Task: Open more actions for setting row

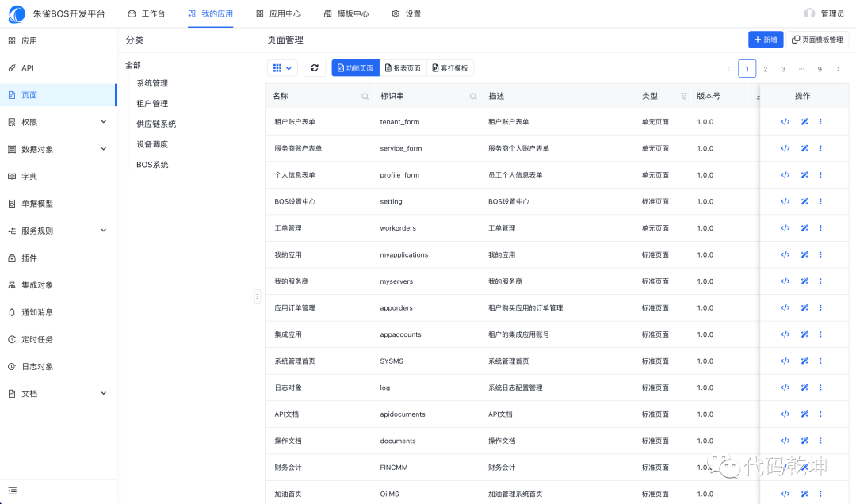Action: (820, 201)
